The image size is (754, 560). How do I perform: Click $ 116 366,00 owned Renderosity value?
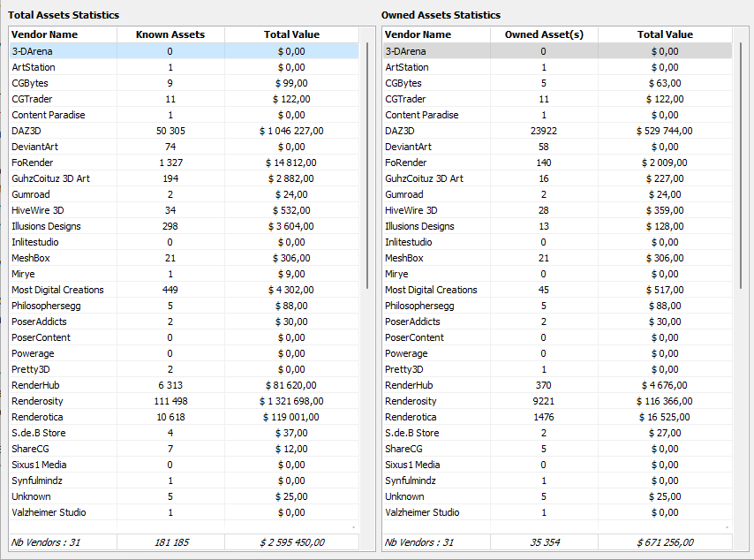[665, 401]
